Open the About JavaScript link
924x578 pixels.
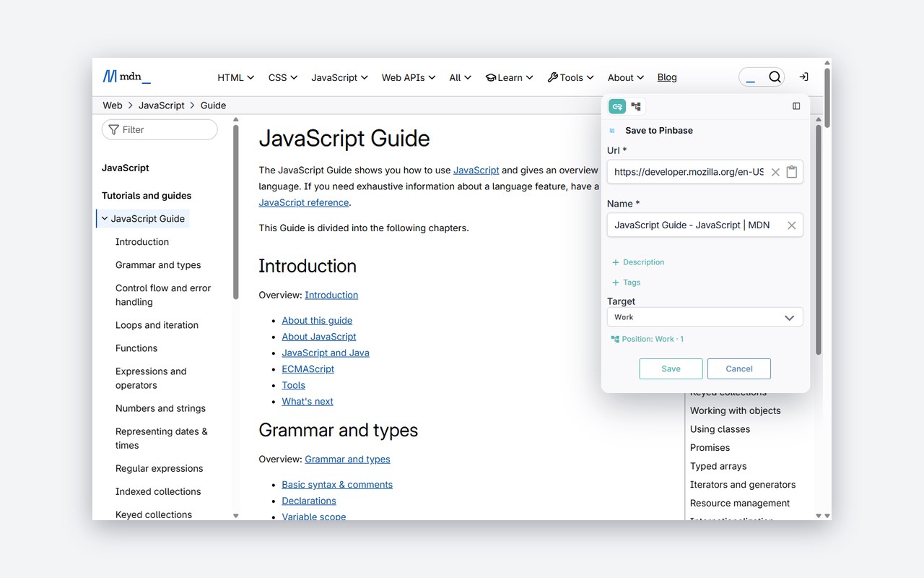click(x=319, y=337)
